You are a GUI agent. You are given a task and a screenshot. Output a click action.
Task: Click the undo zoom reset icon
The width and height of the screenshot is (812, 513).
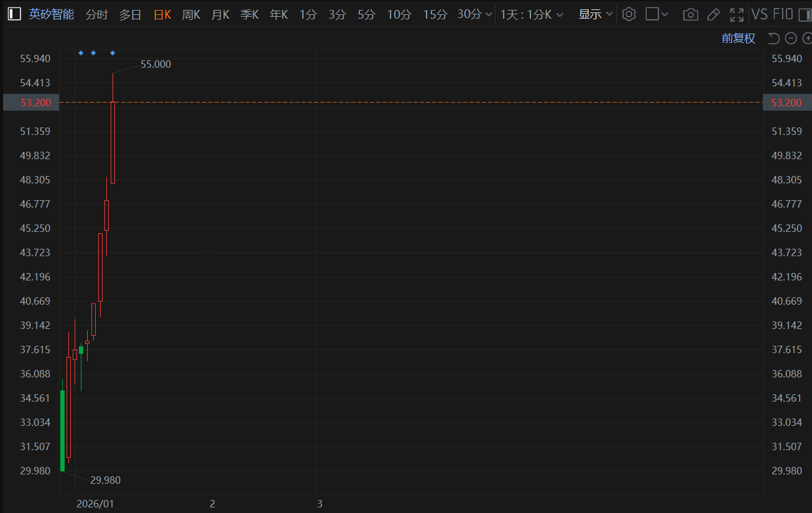point(773,39)
